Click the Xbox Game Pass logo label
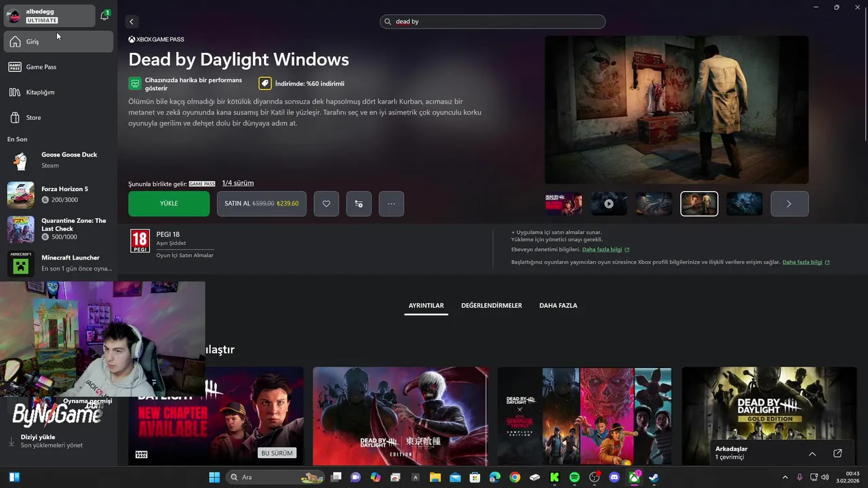Image resolution: width=868 pixels, height=488 pixels. [x=156, y=39]
